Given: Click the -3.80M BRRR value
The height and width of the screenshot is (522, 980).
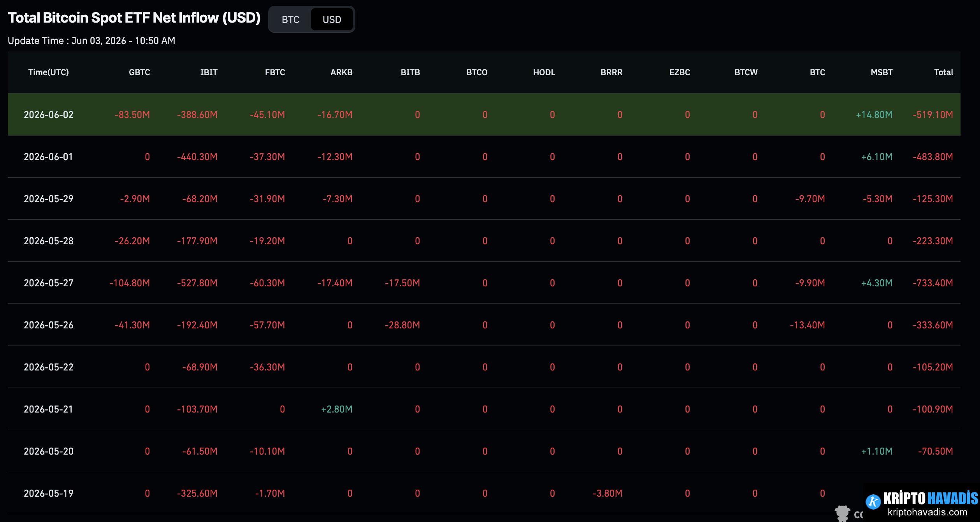Looking at the screenshot, I should pyautogui.click(x=608, y=493).
